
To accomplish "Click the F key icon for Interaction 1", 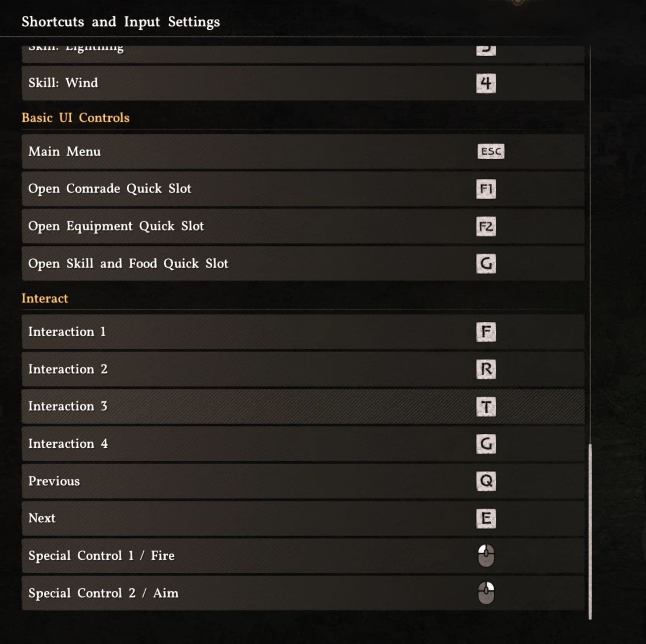I will [486, 332].
